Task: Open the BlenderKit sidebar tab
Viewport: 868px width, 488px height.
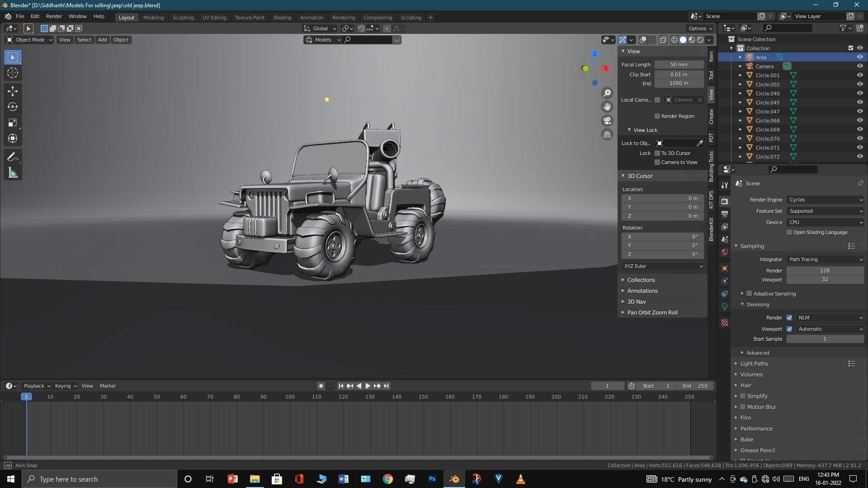Action: click(711, 229)
